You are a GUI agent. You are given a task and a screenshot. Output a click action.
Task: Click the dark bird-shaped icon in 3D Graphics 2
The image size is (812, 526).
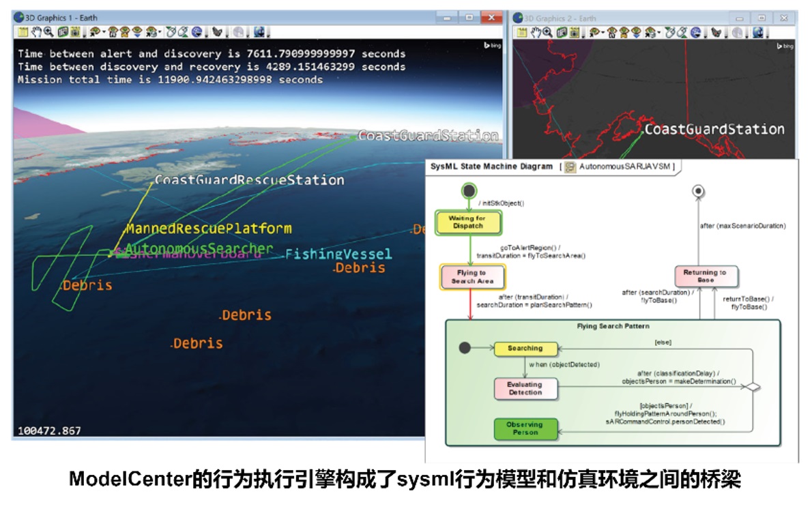coord(716,33)
